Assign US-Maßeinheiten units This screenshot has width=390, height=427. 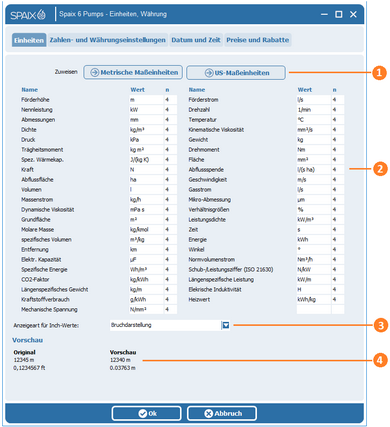point(236,73)
